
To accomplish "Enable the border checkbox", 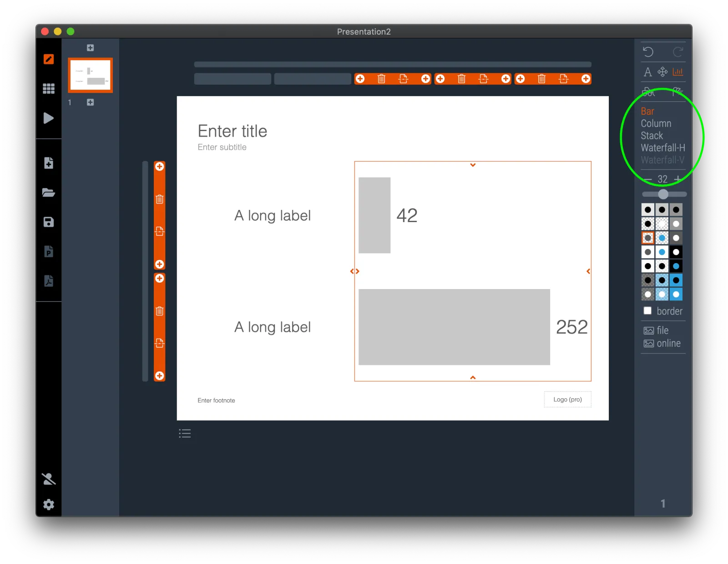I will [647, 311].
